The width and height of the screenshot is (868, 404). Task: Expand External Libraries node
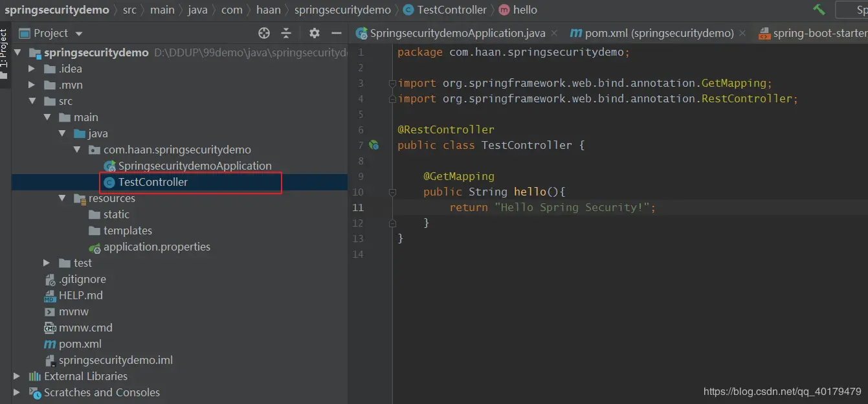coord(17,376)
